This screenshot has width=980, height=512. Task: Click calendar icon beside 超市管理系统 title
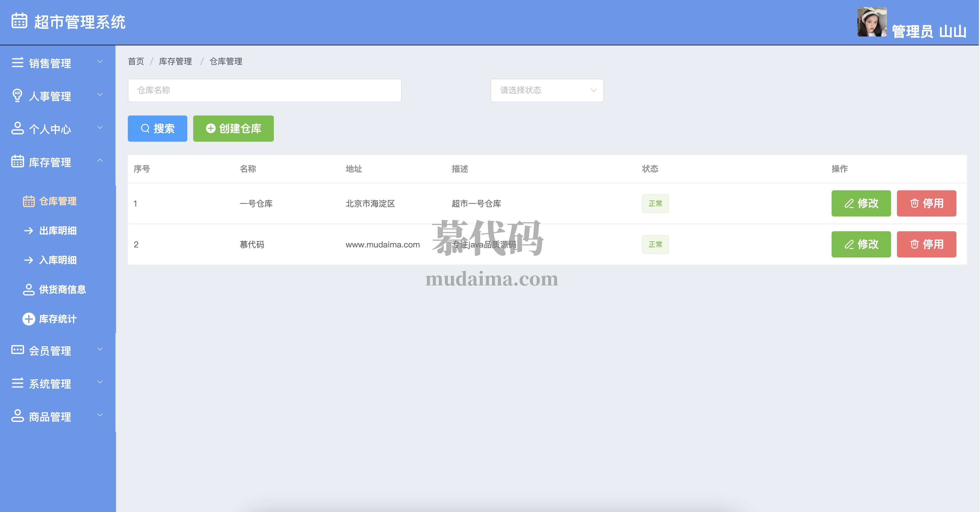(x=19, y=21)
